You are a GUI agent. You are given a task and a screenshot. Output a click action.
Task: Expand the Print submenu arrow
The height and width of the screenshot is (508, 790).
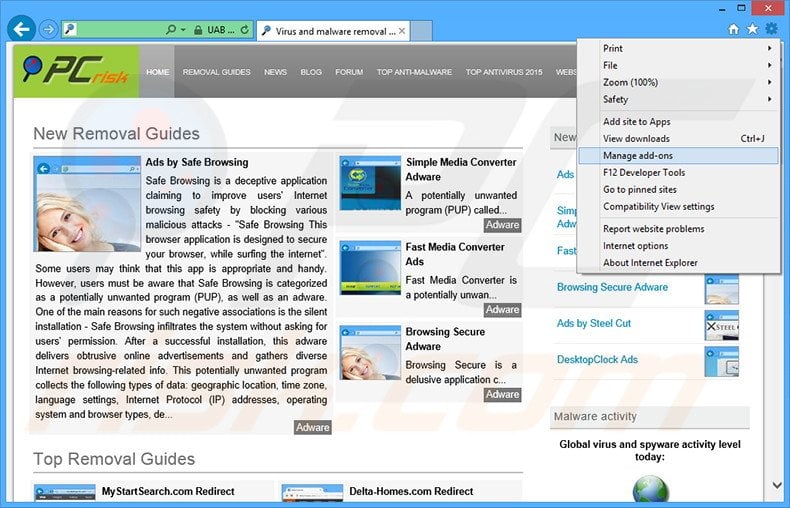tap(769, 48)
